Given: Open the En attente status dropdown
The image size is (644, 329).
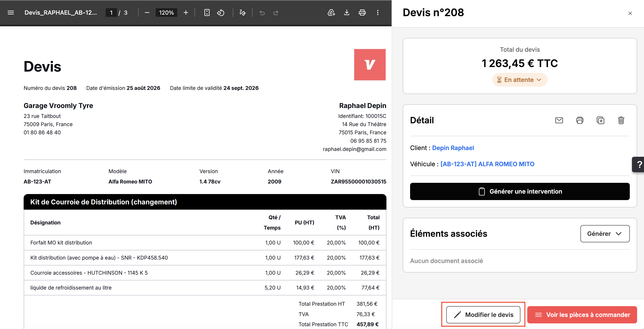Looking at the screenshot, I should tap(520, 80).
